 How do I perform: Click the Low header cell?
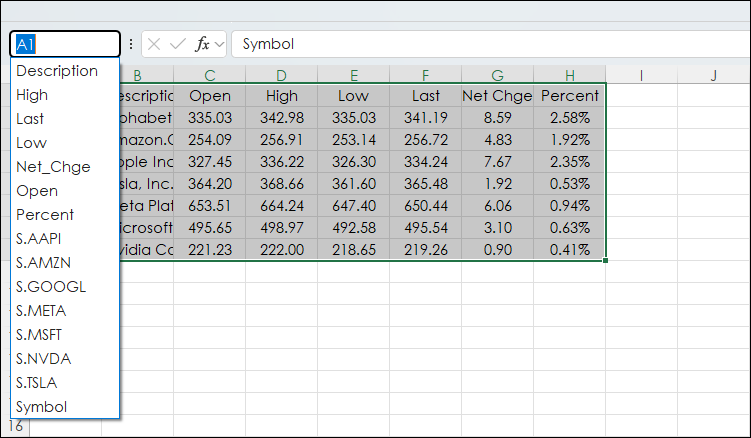[x=354, y=96]
